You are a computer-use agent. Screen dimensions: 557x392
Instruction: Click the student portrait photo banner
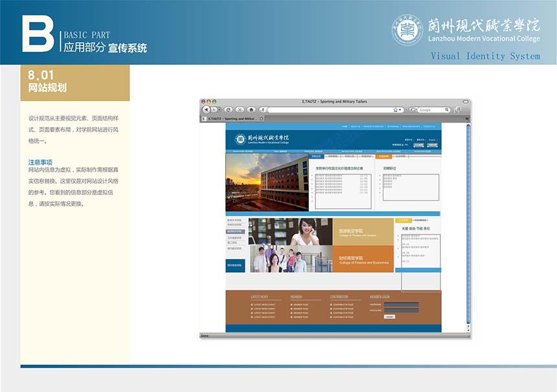click(x=290, y=245)
